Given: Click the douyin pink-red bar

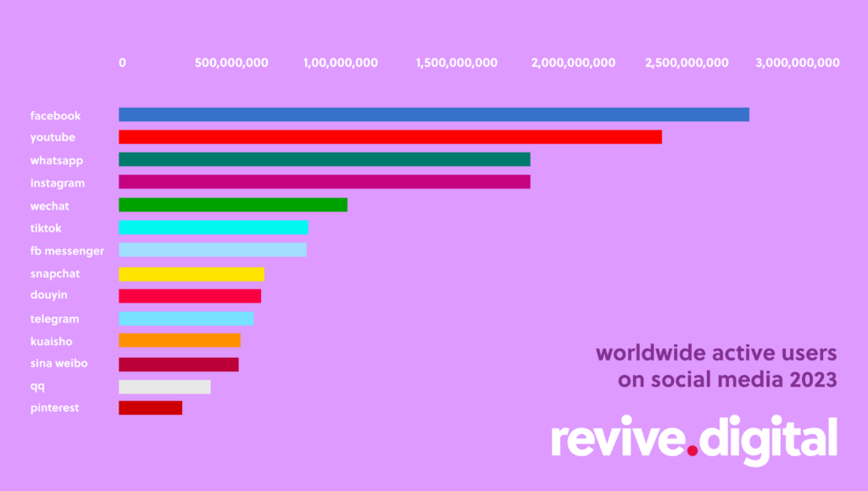Looking at the screenshot, I should tap(190, 296).
